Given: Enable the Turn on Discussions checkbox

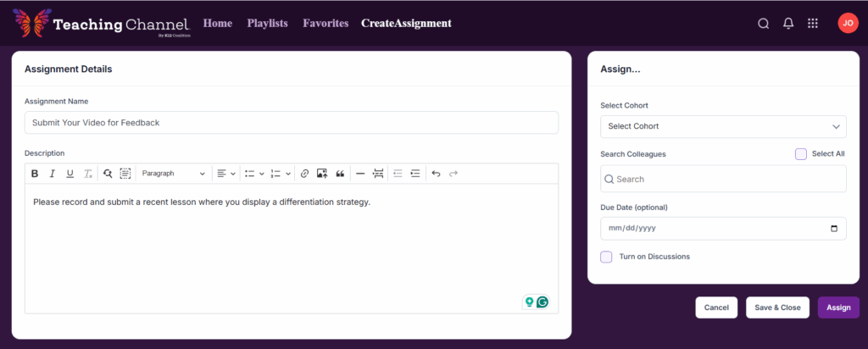Looking at the screenshot, I should click(x=606, y=257).
